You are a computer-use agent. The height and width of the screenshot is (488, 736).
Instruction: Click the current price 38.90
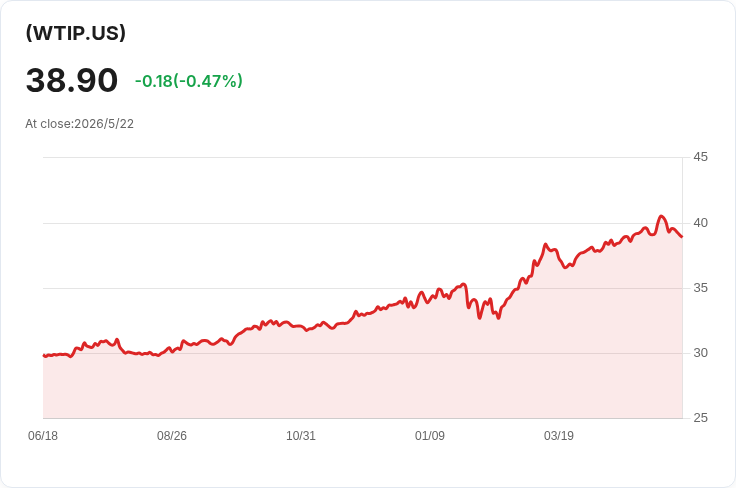click(71, 80)
